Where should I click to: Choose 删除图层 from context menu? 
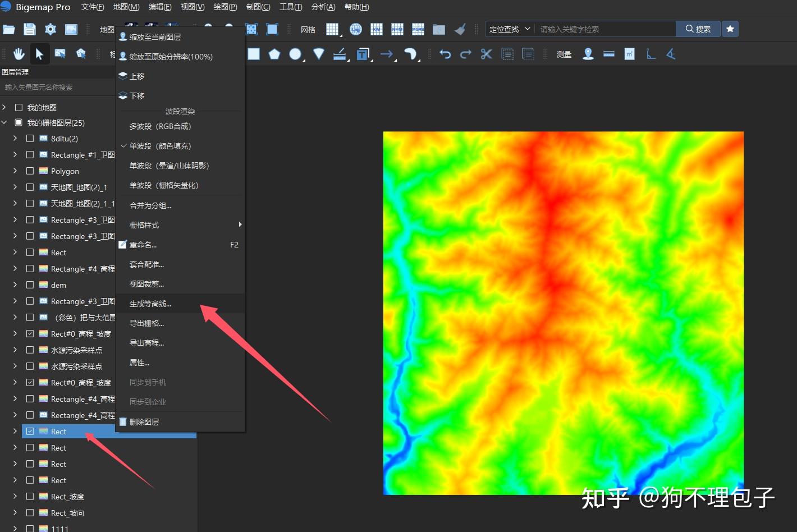[180, 422]
